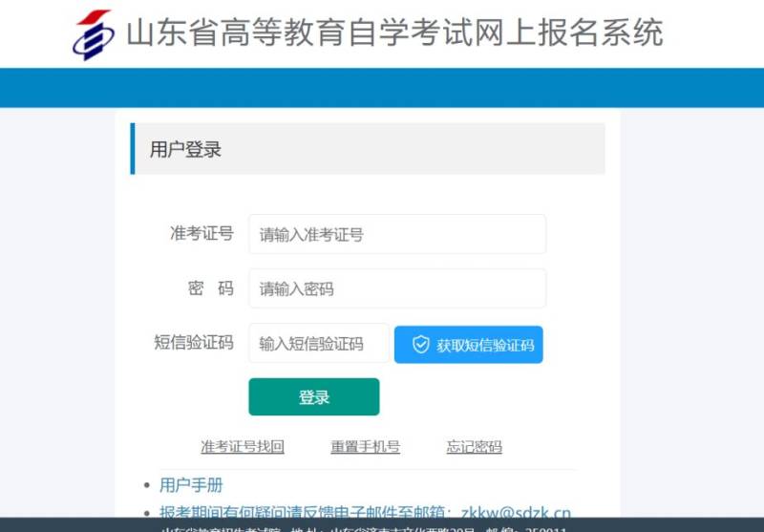Click the shield icon in the SMS button
Image resolution: width=764 pixels, height=532 pixels.
tap(420, 345)
